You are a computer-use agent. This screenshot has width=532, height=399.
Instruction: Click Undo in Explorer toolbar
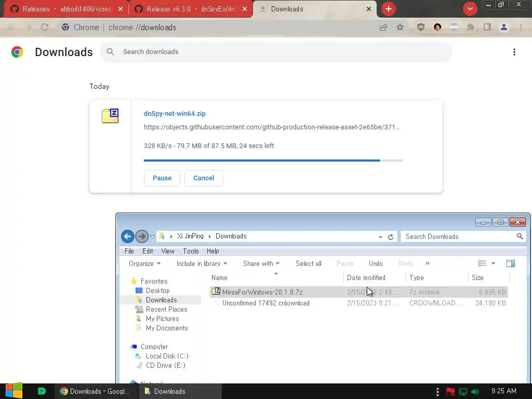[x=376, y=263]
